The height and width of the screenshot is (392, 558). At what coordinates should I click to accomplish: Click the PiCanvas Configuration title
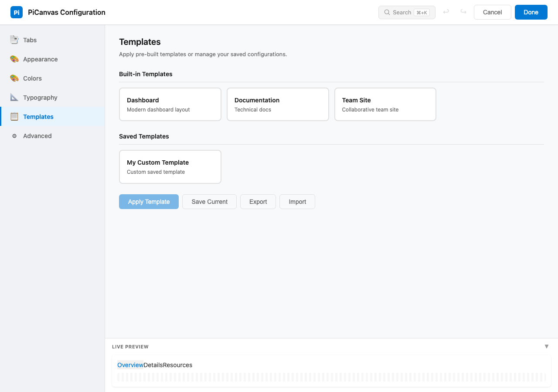click(x=67, y=12)
